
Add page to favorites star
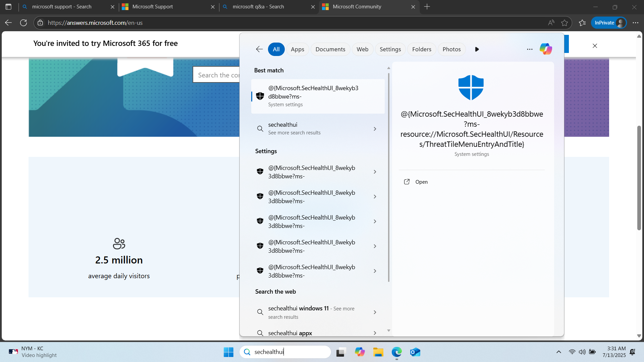coord(565,23)
